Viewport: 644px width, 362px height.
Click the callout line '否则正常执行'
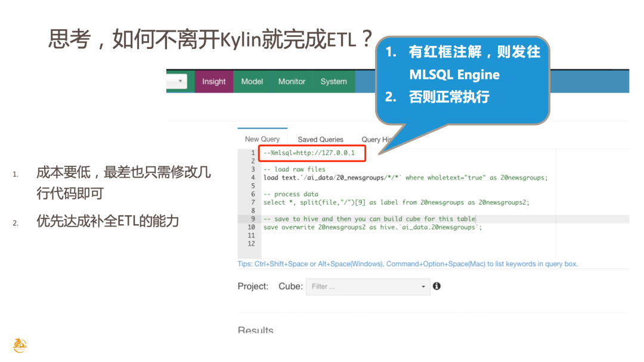click(448, 97)
